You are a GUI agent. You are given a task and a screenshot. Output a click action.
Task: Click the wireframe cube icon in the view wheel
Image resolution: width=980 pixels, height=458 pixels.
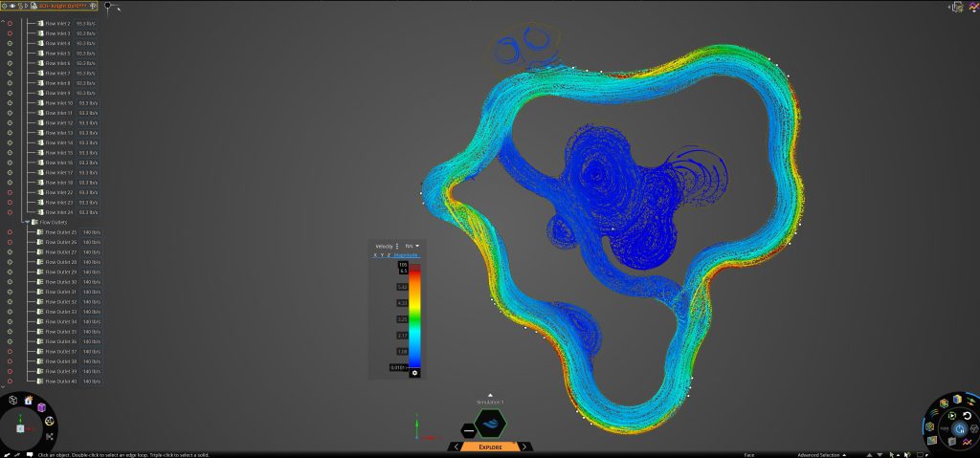pyautogui.click(x=13, y=400)
